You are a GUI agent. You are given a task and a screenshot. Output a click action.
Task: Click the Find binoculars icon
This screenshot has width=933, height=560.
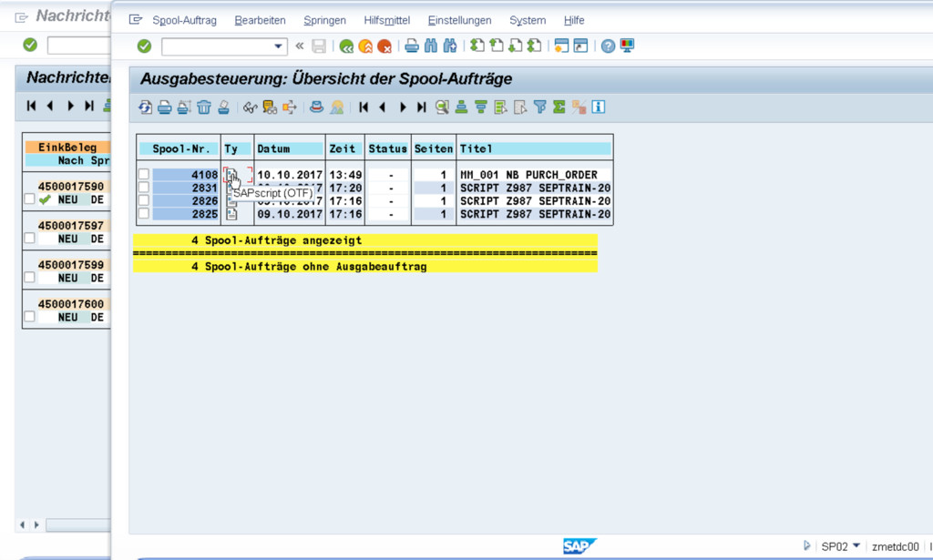[431, 46]
